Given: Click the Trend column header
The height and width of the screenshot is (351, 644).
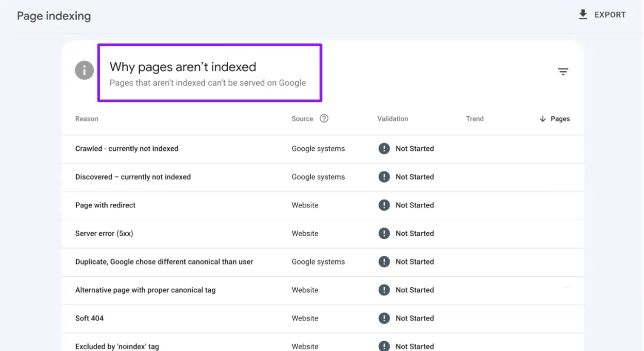Looking at the screenshot, I should pos(474,119).
